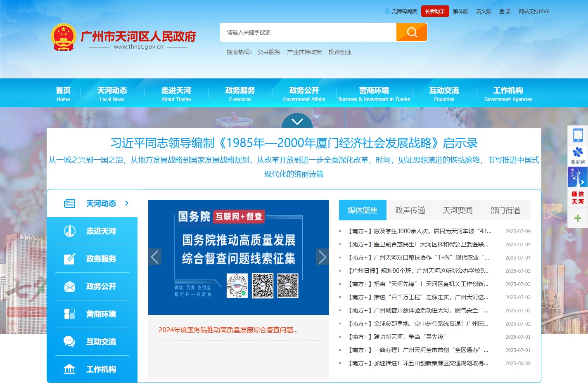Click the red 长者助手 button
Viewport: 588px width, 385px height.
click(435, 12)
